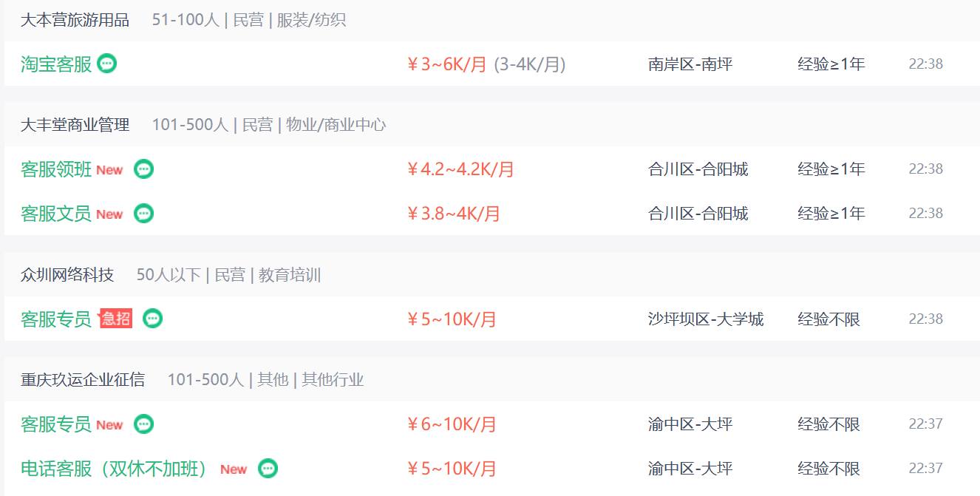Open the 客服文员 job listing
The height and width of the screenshot is (496, 980).
coord(56,214)
